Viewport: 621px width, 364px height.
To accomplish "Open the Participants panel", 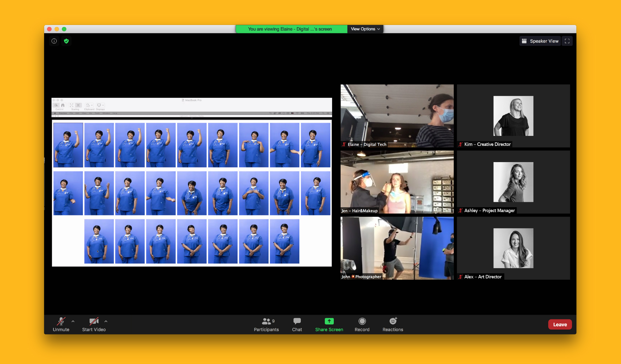I will tap(266, 324).
